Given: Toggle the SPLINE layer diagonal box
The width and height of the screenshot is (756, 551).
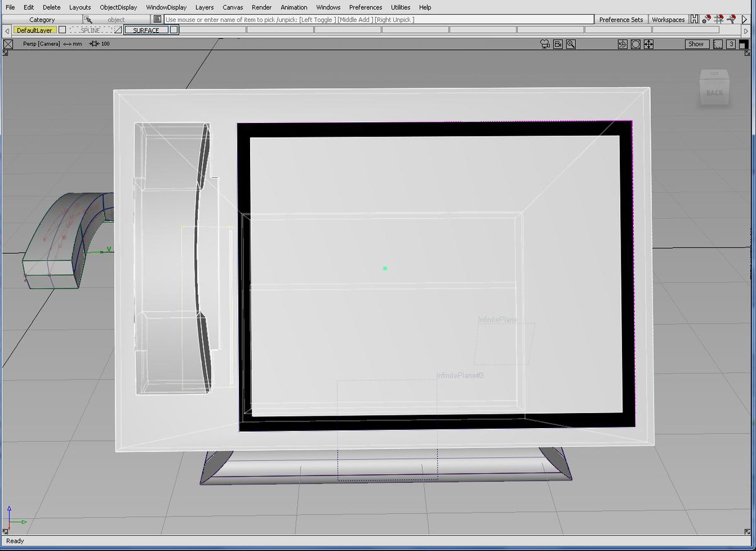Looking at the screenshot, I should click(x=118, y=30).
